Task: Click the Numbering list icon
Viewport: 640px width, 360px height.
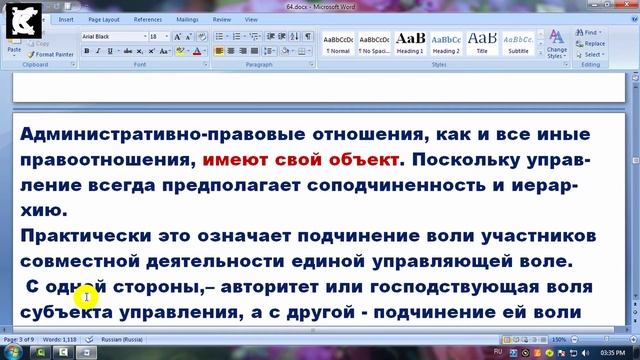Action: (236, 36)
